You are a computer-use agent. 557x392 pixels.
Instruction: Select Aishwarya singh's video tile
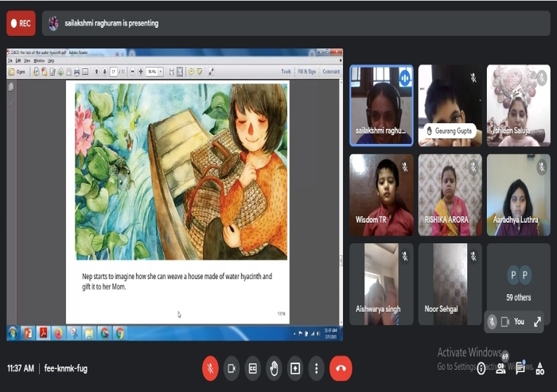click(x=381, y=285)
